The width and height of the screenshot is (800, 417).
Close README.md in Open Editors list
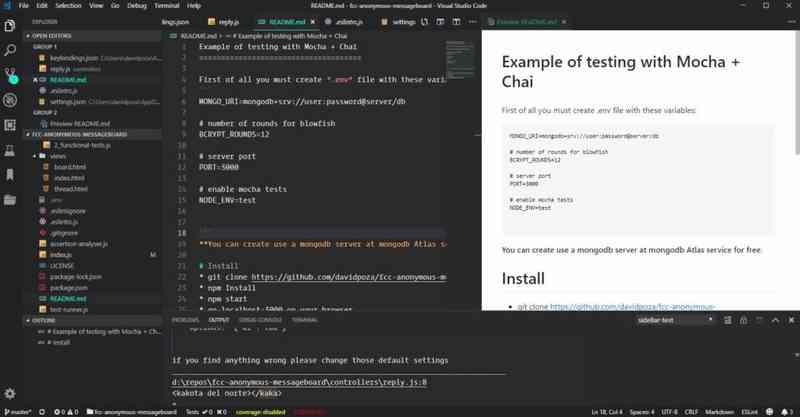(x=35, y=80)
